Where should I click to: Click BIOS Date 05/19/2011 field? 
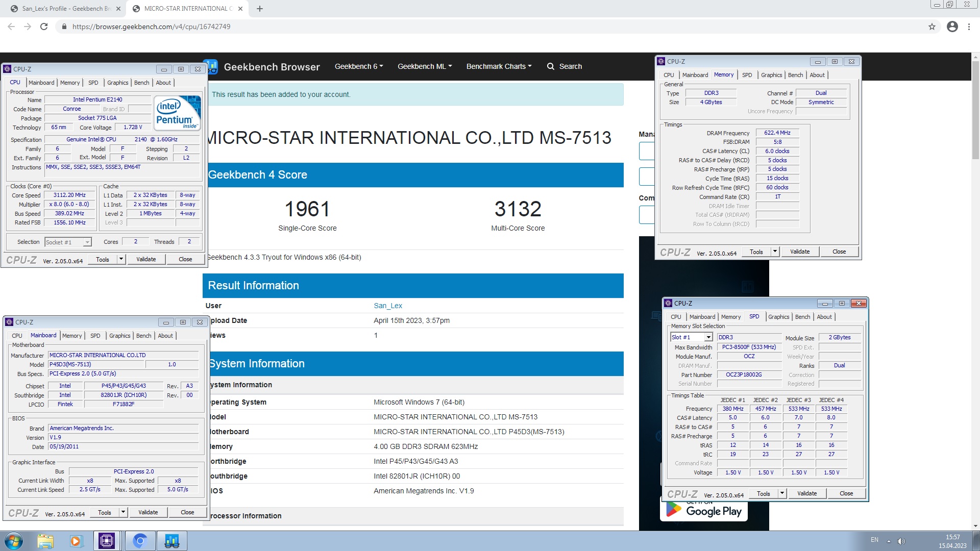[123, 446]
